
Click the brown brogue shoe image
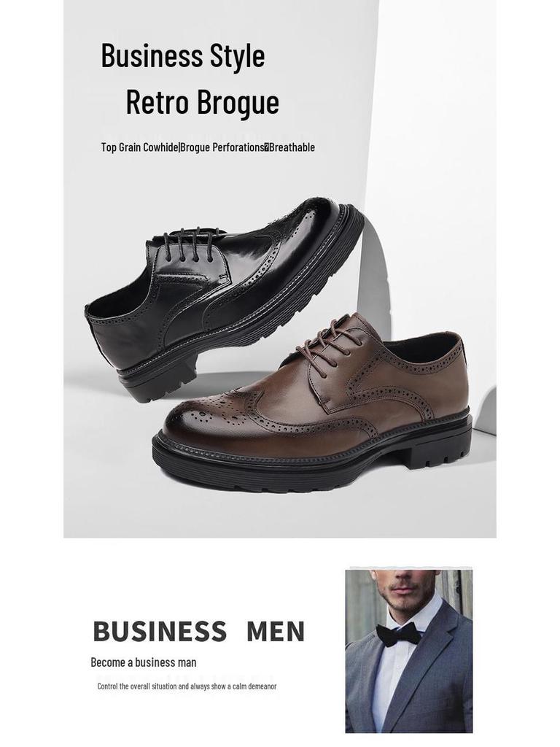(312, 403)
